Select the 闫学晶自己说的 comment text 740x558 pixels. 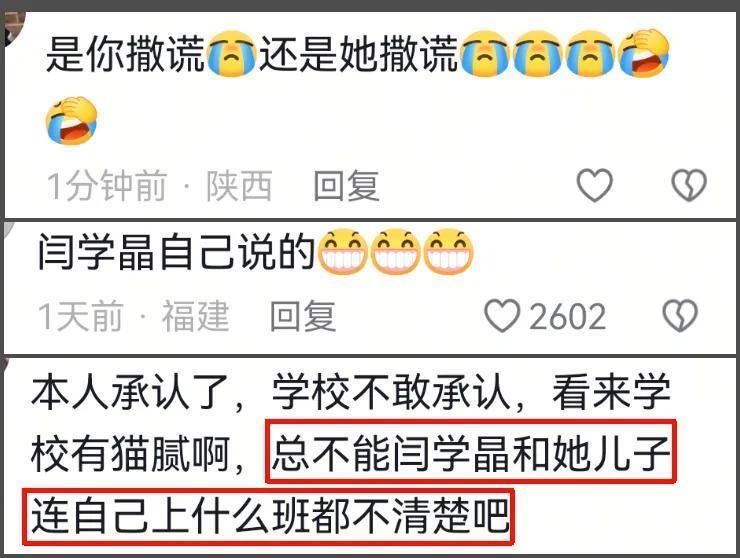tap(177, 252)
